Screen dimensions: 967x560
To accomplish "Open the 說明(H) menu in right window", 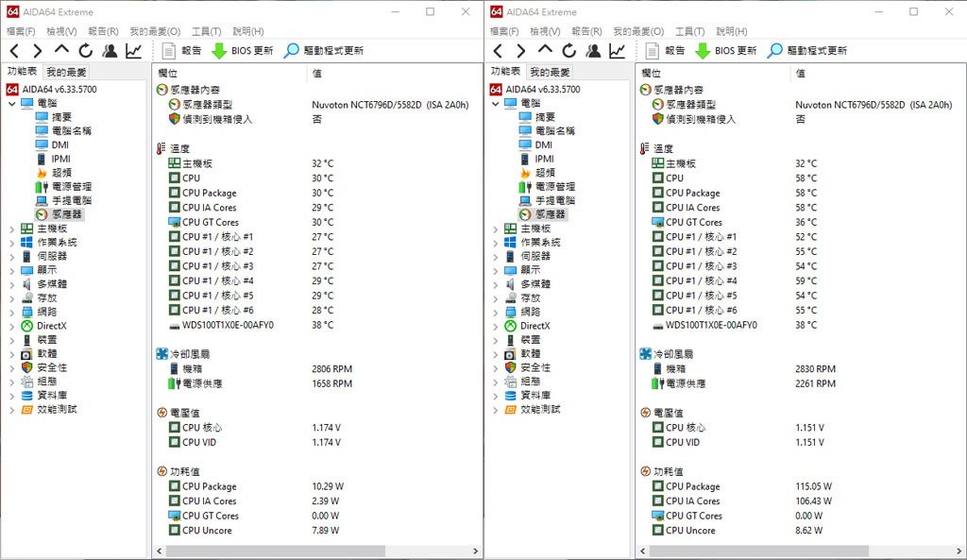I will tap(732, 31).
